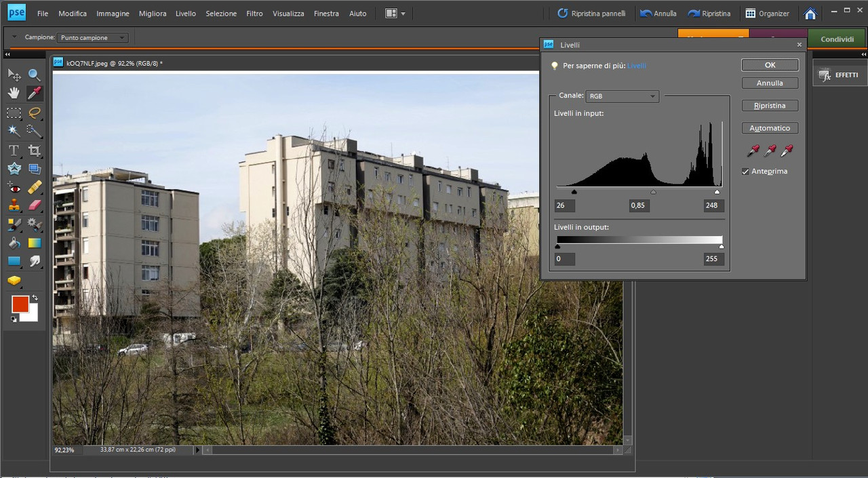Viewport: 868px width, 478px height.
Task: Open the Modifica menu
Action: tap(73, 14)
